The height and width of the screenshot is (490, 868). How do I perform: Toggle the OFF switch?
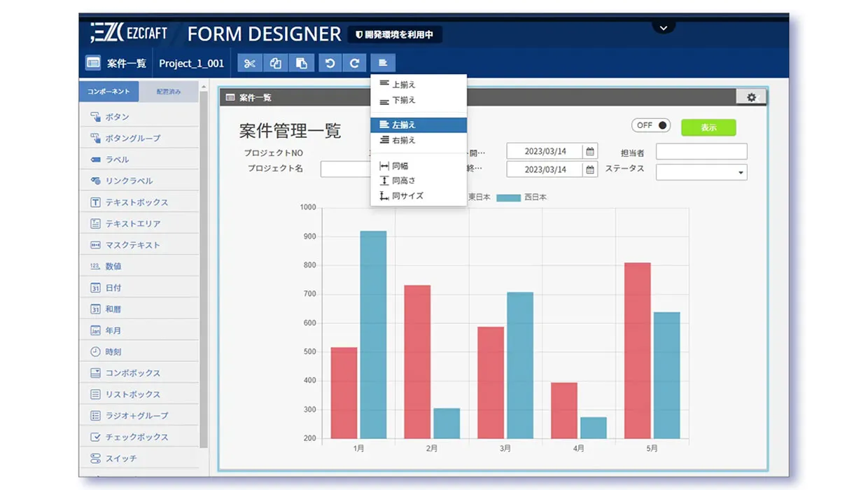click(651, 126)
